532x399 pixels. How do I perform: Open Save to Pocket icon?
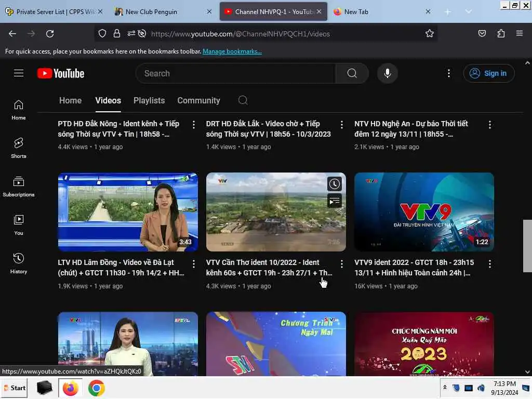coord(482,33)
